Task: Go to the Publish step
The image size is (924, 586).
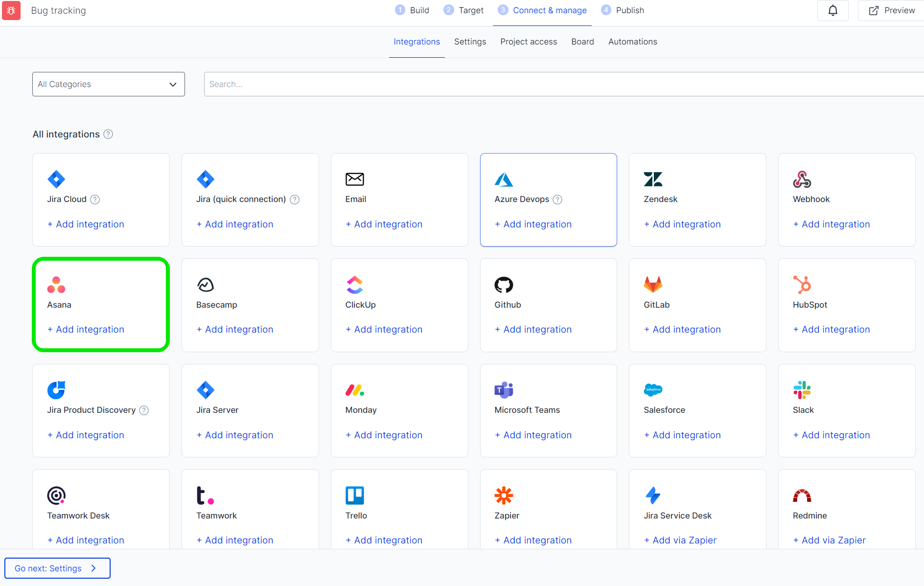Action: (x=623, y=10)
